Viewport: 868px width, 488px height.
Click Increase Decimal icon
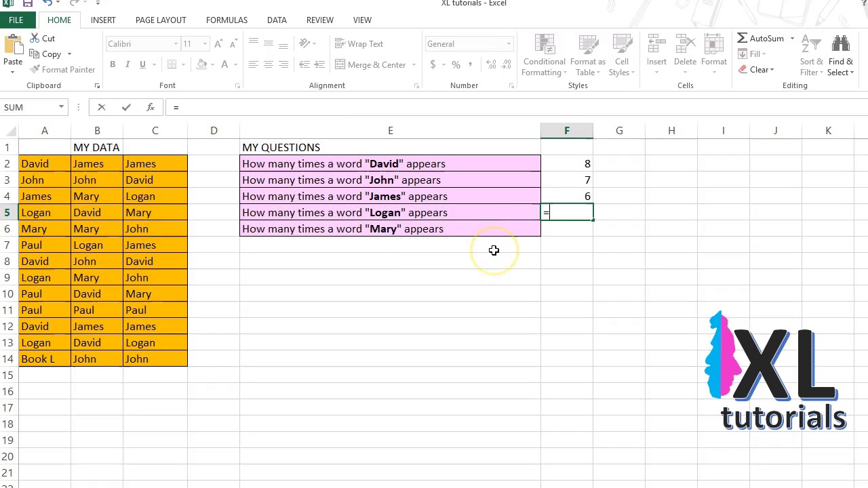click(x=491, y=65)
